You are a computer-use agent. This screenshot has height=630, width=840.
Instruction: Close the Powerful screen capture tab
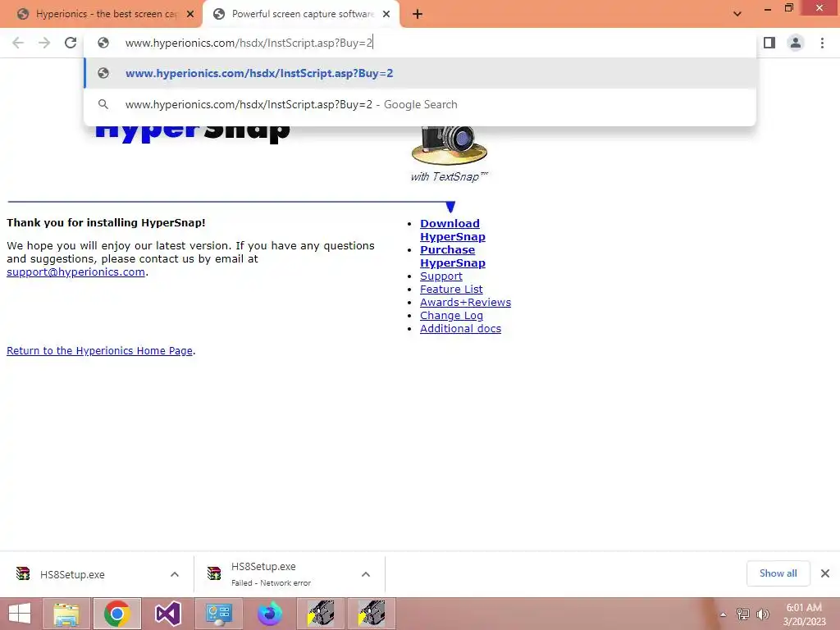coord(386,15)
